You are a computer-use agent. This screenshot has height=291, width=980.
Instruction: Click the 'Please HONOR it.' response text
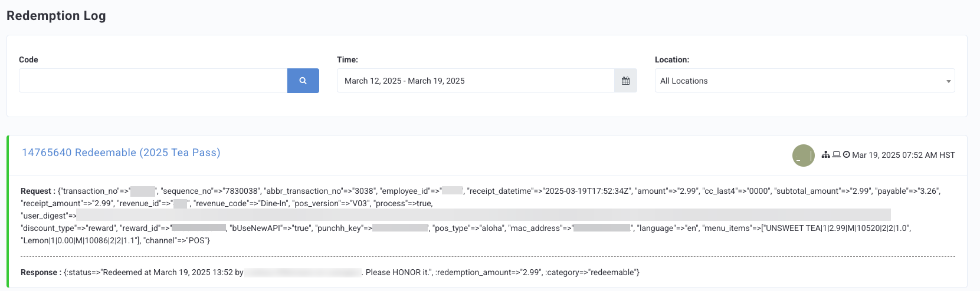[399, 272]
